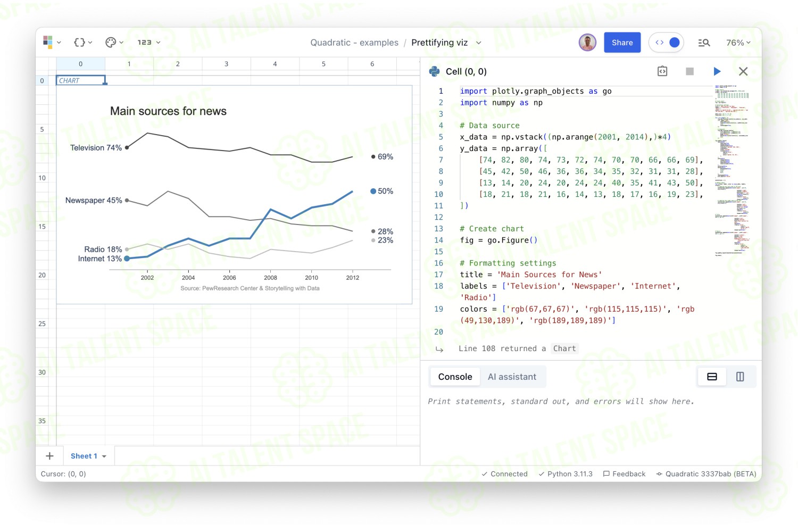Open the code braces insert menu
The height and width of the screenshot is (532, 798).
coord(83,43)
